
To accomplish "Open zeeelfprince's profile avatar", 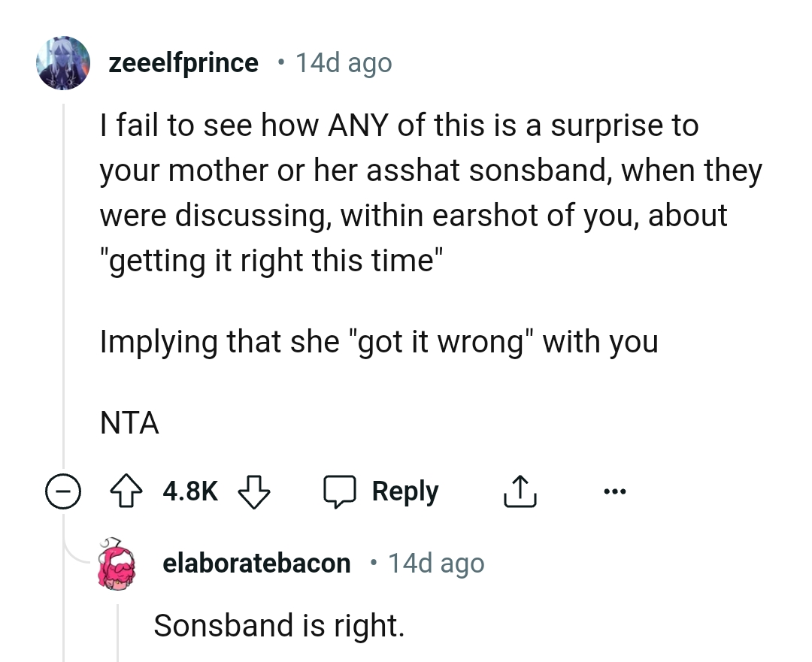I will coord(64,63).
